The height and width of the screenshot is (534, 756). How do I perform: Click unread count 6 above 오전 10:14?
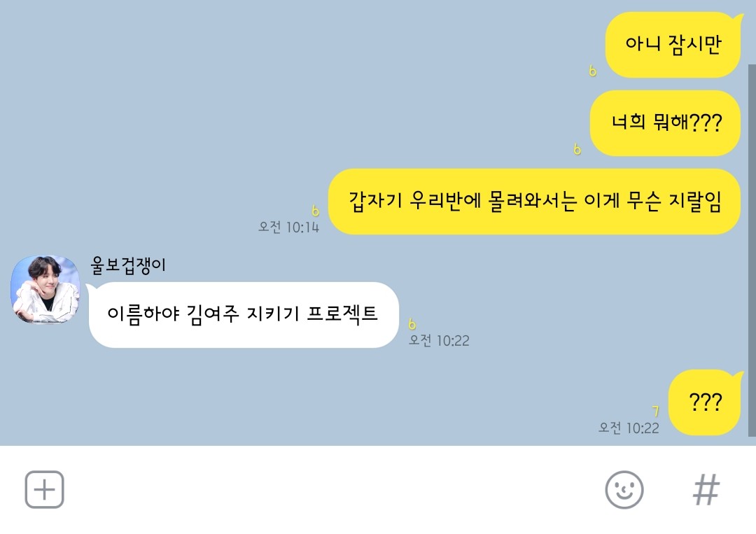(x=315, y=211)
